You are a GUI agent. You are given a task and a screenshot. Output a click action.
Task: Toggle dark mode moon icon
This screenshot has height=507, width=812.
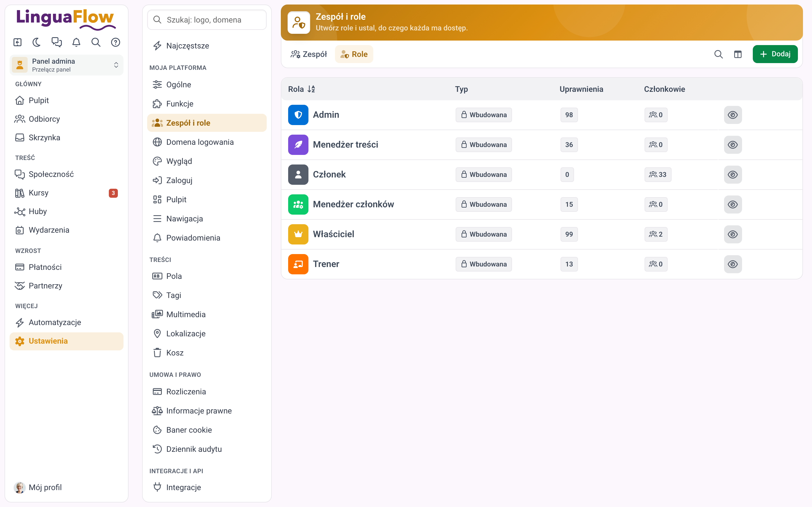click(x=37, y=42)
